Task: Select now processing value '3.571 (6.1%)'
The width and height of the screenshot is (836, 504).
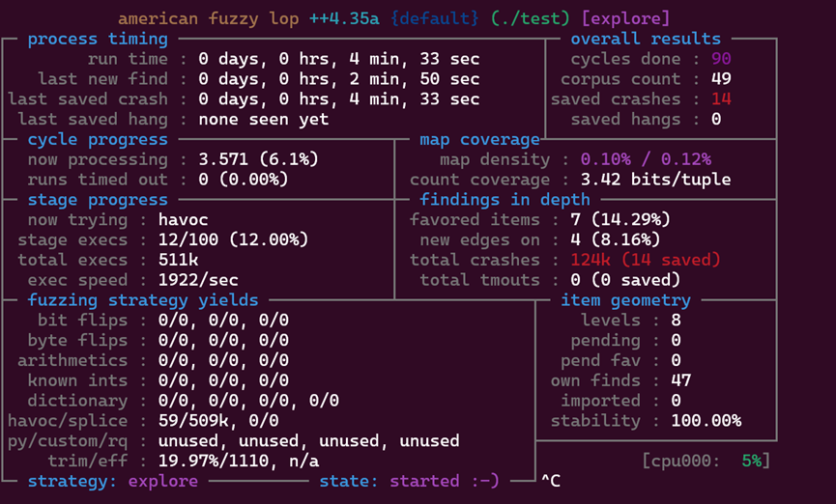Action: (259, 160)
